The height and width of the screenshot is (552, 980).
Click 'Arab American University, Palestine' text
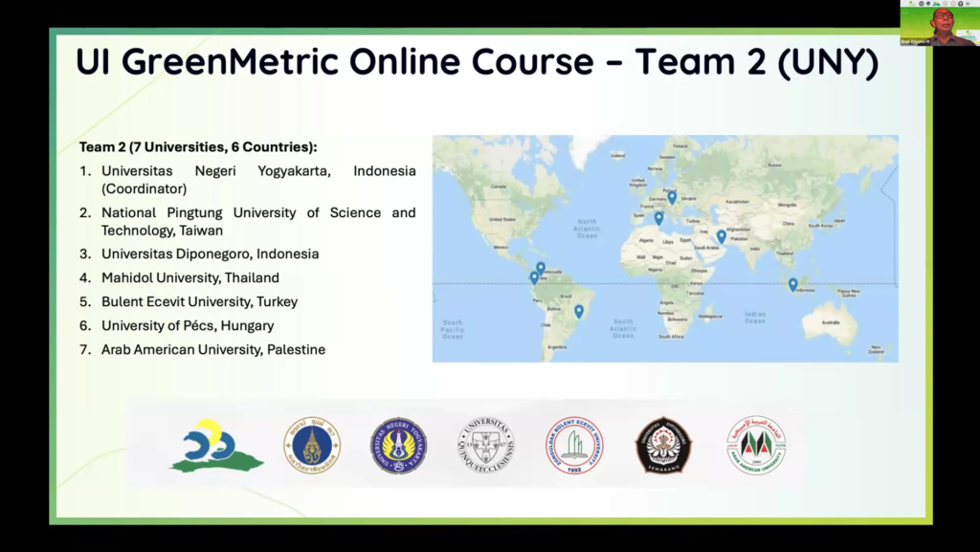point(212,350)
